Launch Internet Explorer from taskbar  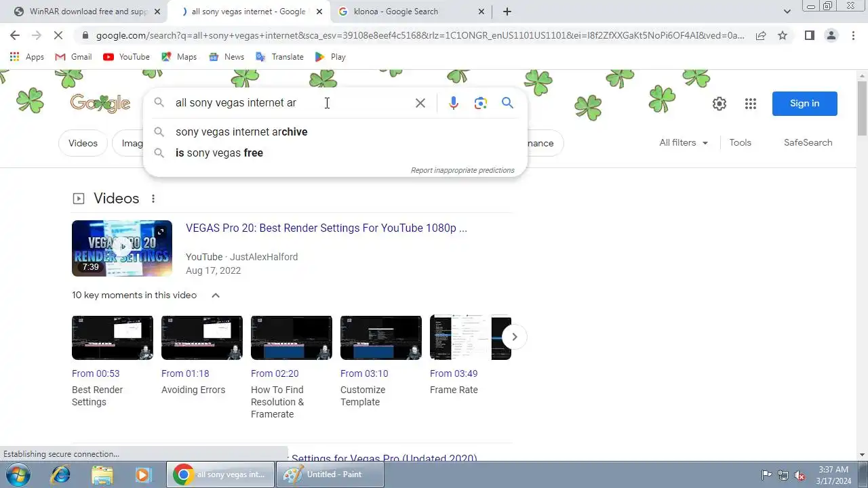pos(60,474)
